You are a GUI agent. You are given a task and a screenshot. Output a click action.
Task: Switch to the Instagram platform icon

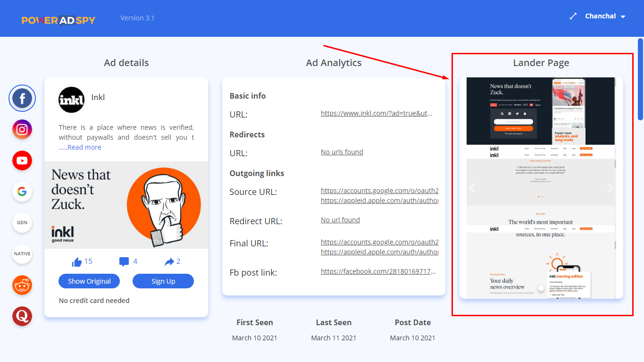pos(22,129)
